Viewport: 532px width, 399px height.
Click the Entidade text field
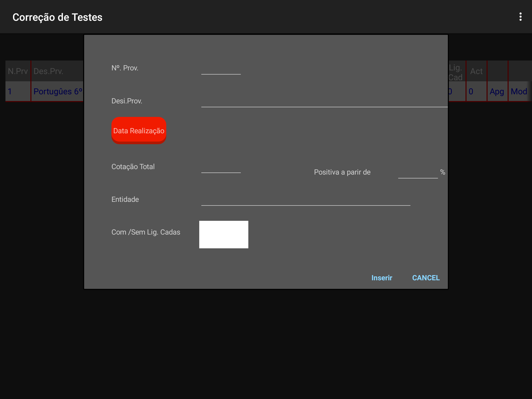point(305,200)
